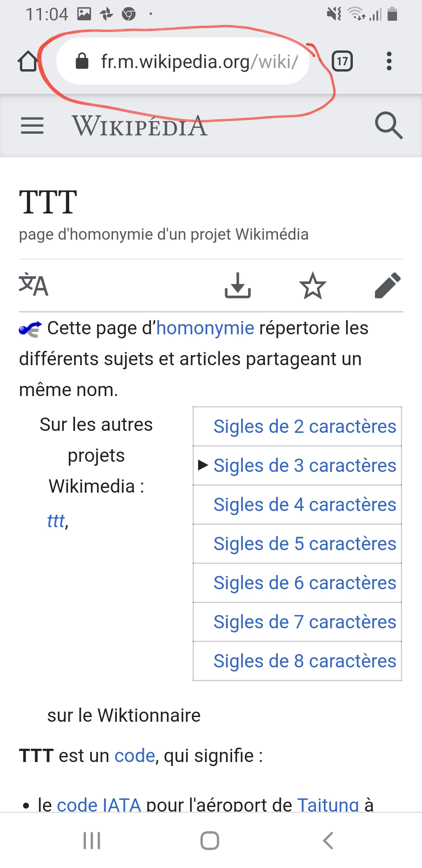Open the tab switcher showing 17 tabs
This screenshot has width=422, height=868.
pos(342,61)
